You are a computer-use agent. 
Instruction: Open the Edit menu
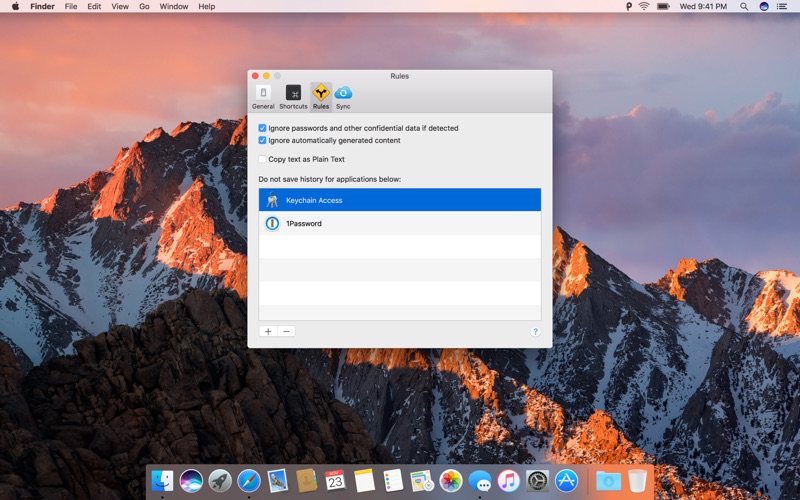[x=94, y=6]
